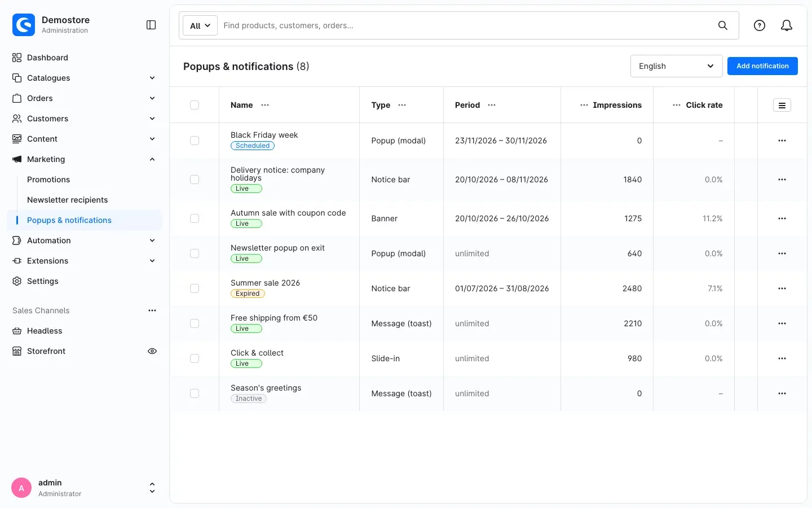The image size is (812, 508).
Task: Open the Storefront sales channel
Action: pos(46,351)
